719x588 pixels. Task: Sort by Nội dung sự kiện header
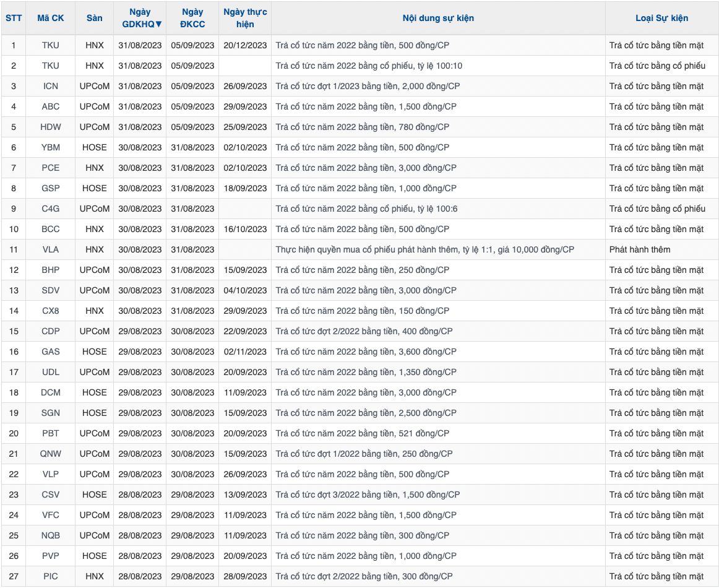point(438,18)
